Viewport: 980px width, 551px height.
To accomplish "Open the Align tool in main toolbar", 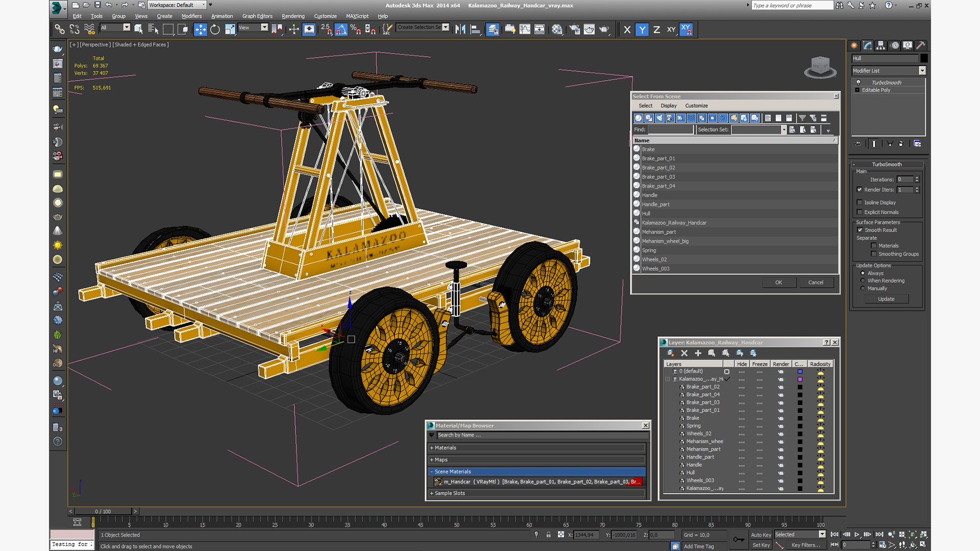I will (x=475, y=30).
